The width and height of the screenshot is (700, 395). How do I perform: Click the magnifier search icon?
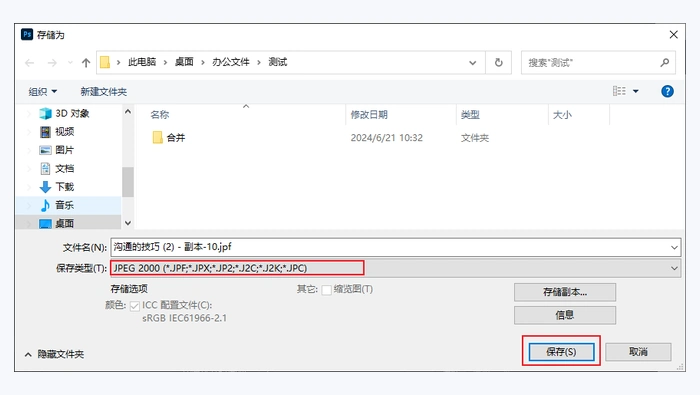[665, 63]
